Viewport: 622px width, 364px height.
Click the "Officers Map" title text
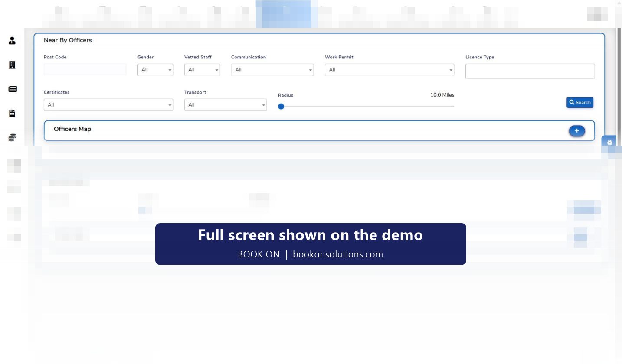[x=72, y=129]
